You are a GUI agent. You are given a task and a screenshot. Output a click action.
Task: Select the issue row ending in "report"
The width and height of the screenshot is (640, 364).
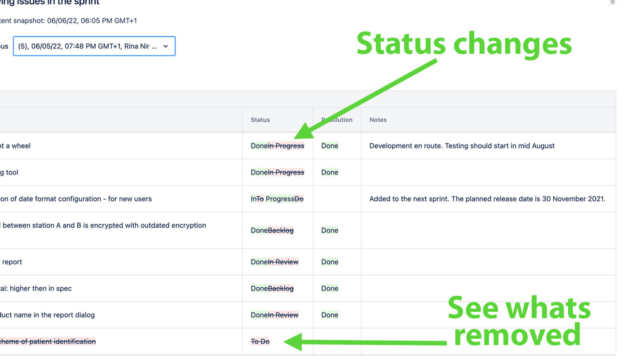coord(12,262)
